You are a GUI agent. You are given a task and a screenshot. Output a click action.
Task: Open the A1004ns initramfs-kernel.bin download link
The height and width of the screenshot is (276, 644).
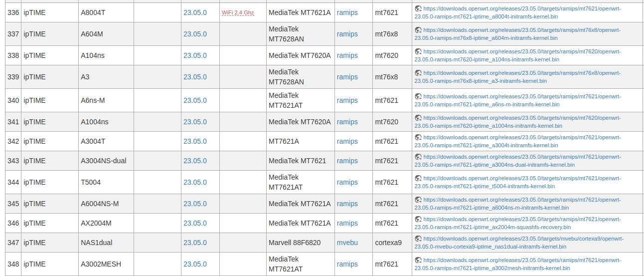518,122
